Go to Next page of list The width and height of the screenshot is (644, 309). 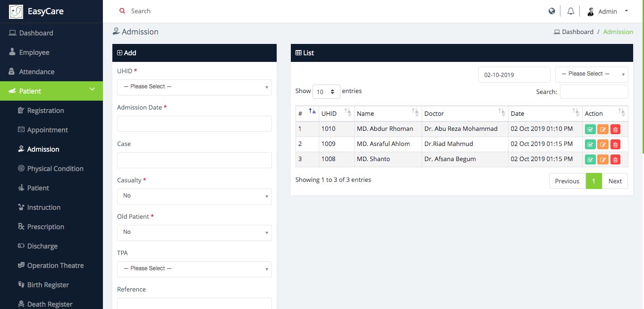pos(615,181)
